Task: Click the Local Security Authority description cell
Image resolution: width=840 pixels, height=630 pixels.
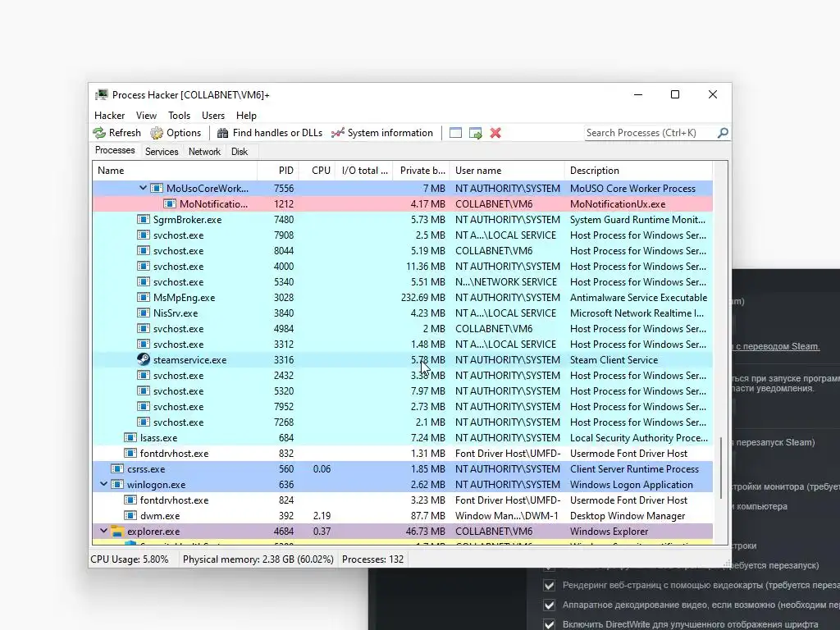Action: 638,438
